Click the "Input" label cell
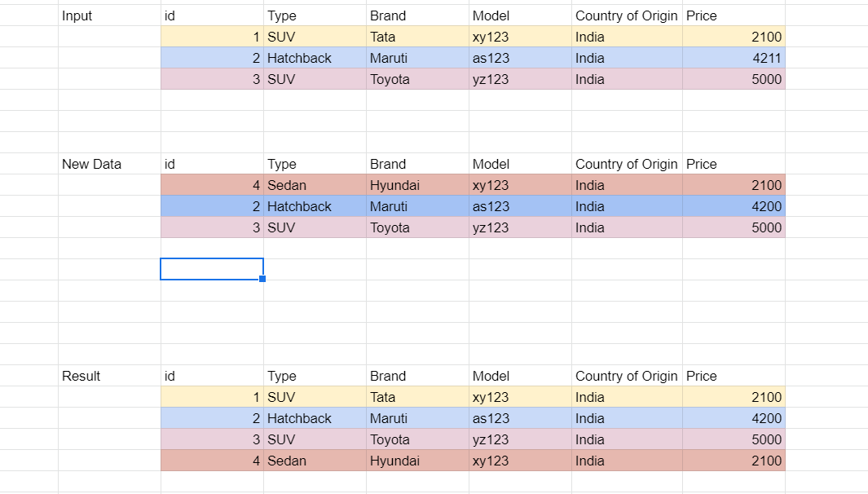This screenshot has width=868, height=494. click(77, 15)
